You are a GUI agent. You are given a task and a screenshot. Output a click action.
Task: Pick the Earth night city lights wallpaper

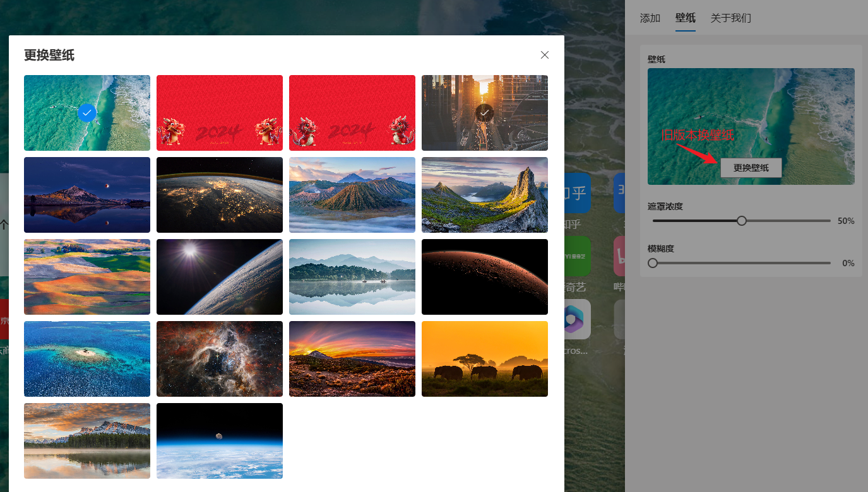(220, 195)
